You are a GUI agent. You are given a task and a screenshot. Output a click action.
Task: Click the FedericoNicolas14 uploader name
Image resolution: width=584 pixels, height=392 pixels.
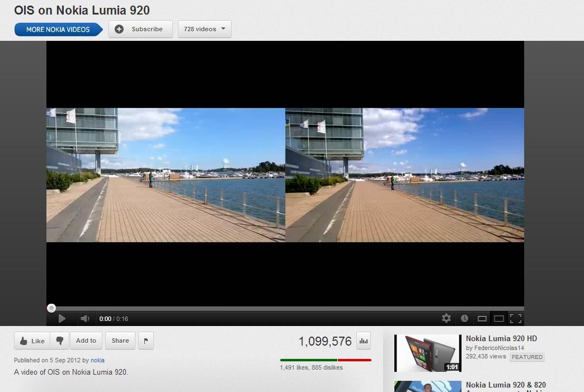coord(499,348)
